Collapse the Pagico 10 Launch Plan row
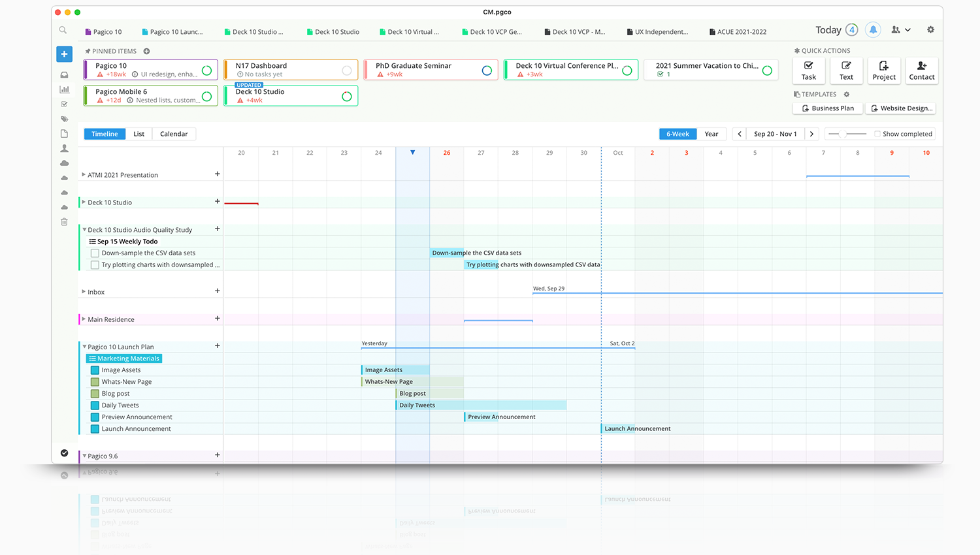The width and height of the screenshot is (980, 555). pyautogui.click(x=84, y=346)
